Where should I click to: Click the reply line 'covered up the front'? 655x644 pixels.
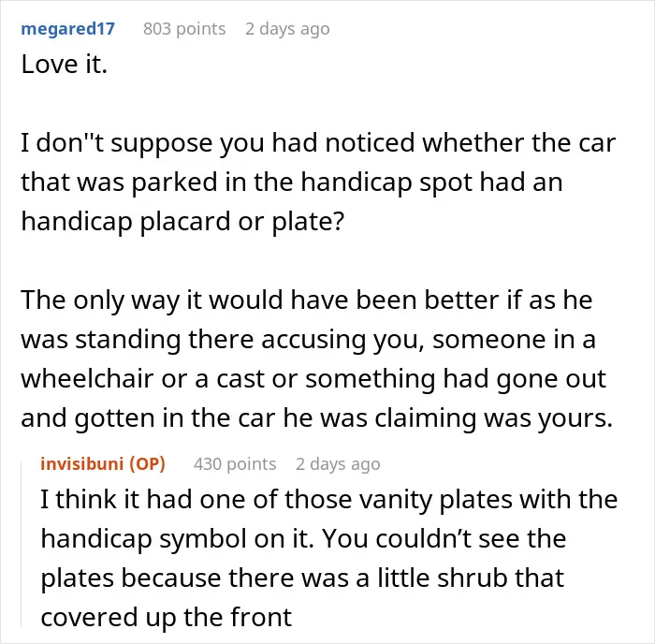point(166,617)
